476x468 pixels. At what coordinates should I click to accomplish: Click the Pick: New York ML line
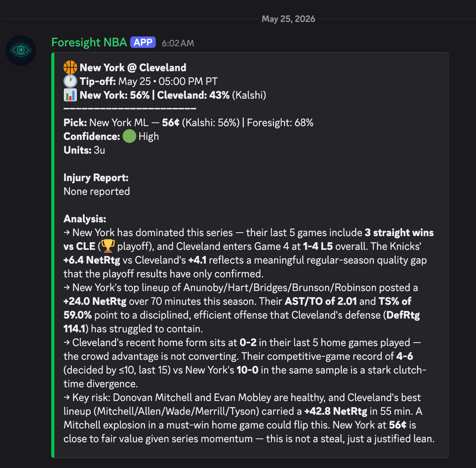pos(188,123)
